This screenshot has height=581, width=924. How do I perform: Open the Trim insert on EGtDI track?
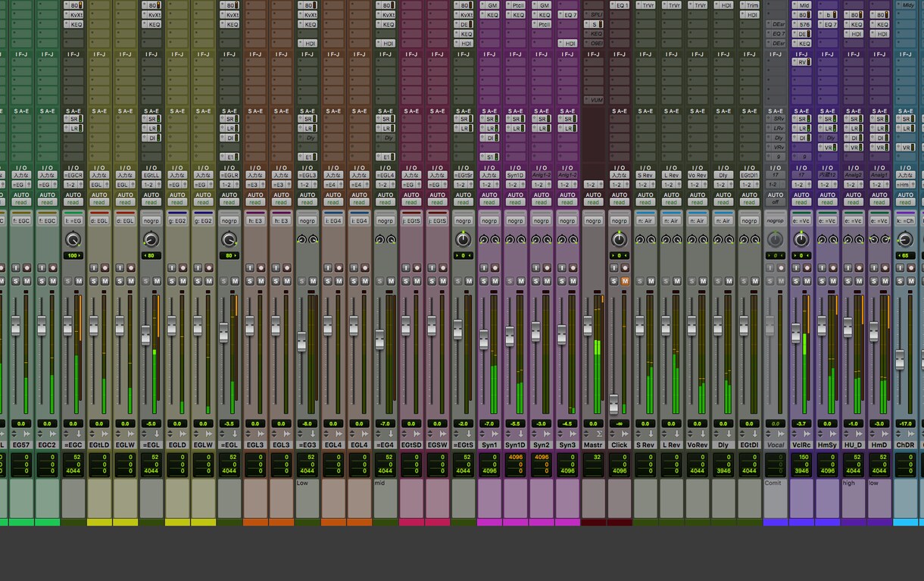(x=750, y=5)
